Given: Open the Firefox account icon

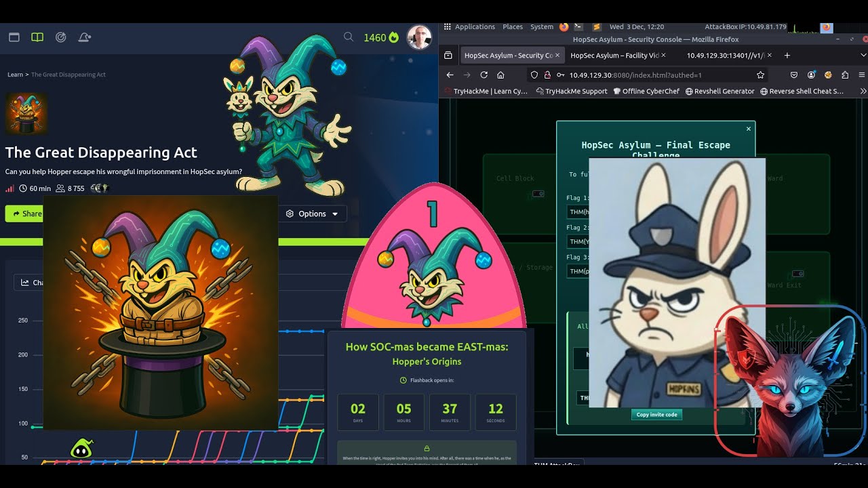Looking at the screenshot, I should [x=811, y=75].
